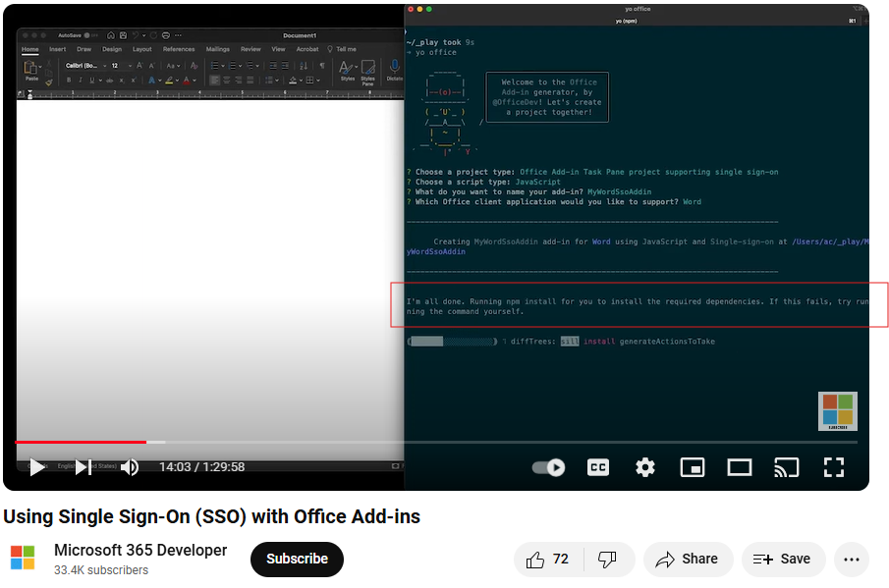Viewport: 889px width, 588px height.
Task: Turn on closed captions
Action: click(597, 467)
